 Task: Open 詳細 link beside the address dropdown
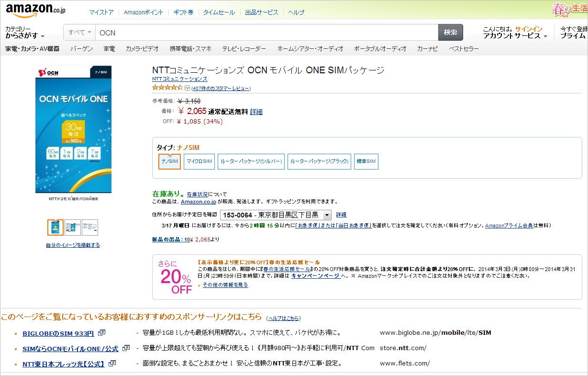341,215
